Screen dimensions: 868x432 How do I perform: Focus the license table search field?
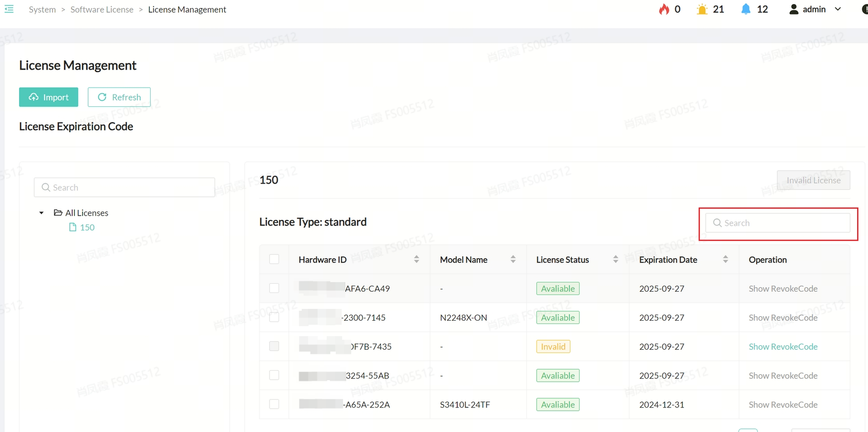(783, 223)
